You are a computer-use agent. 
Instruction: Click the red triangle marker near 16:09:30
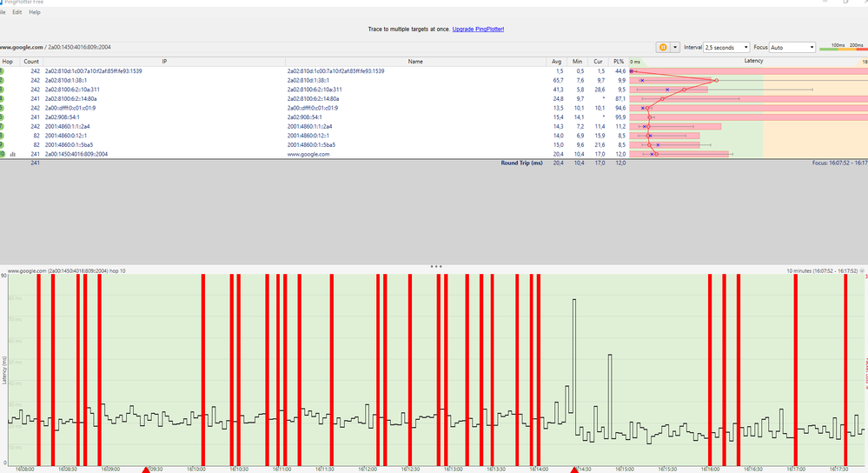[146, 470]
